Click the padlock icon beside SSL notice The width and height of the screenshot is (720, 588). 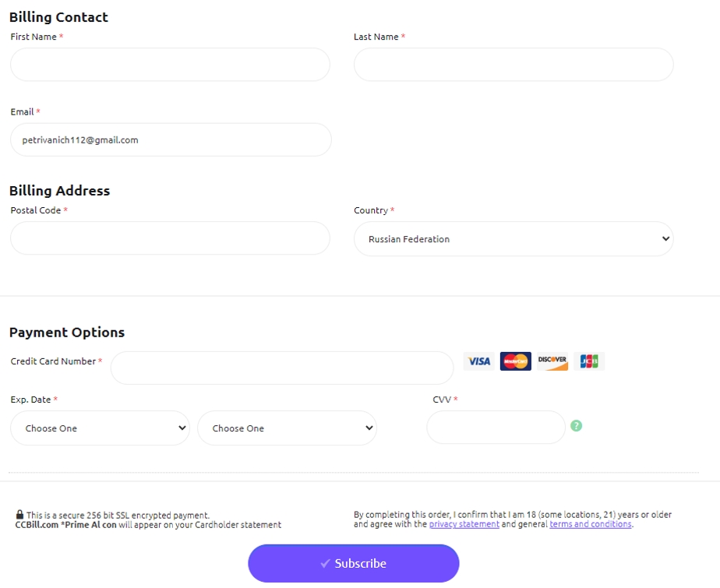19,514
